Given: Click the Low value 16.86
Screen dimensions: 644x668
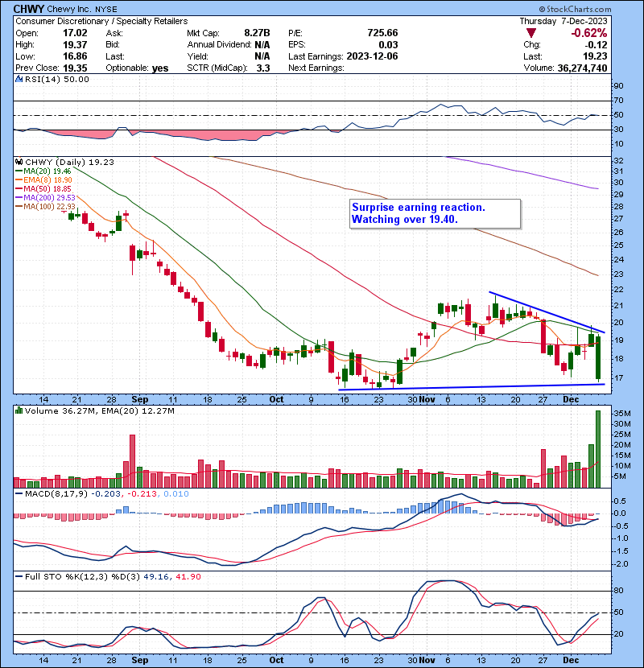Looking at the screenshot, I should (x=75, y=56).
